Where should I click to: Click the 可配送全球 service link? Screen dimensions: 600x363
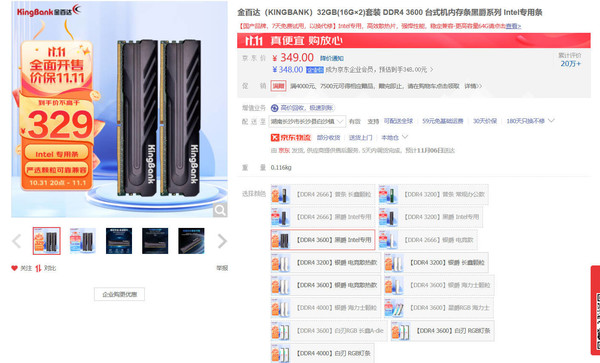tap(398, 121)
